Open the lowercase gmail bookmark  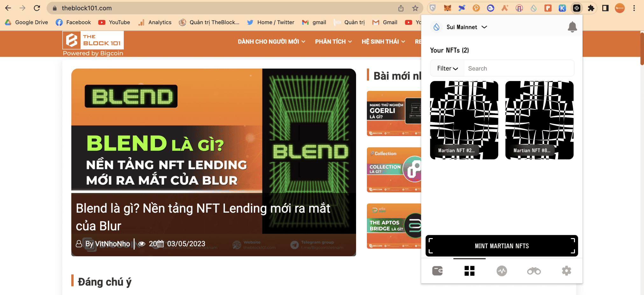(314, 22)
